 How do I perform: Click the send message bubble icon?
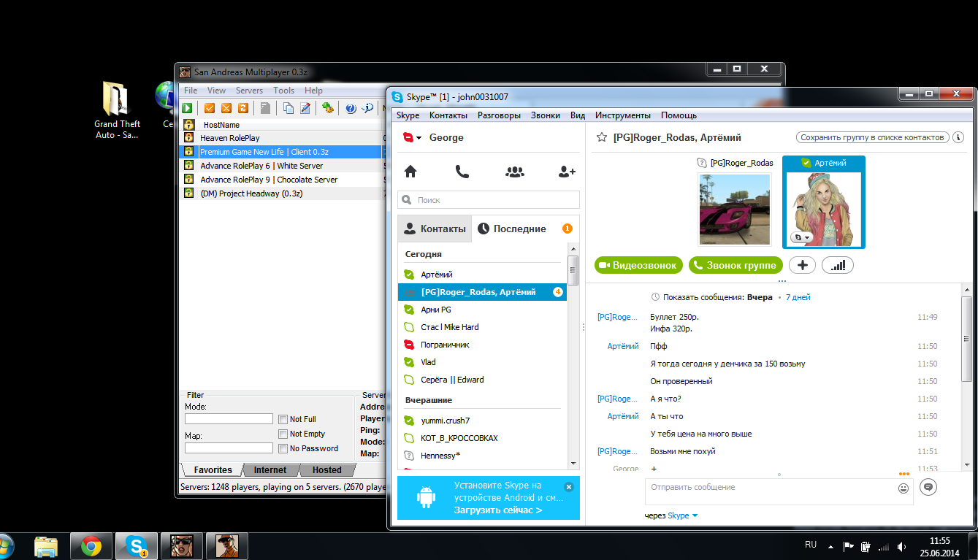928,486
